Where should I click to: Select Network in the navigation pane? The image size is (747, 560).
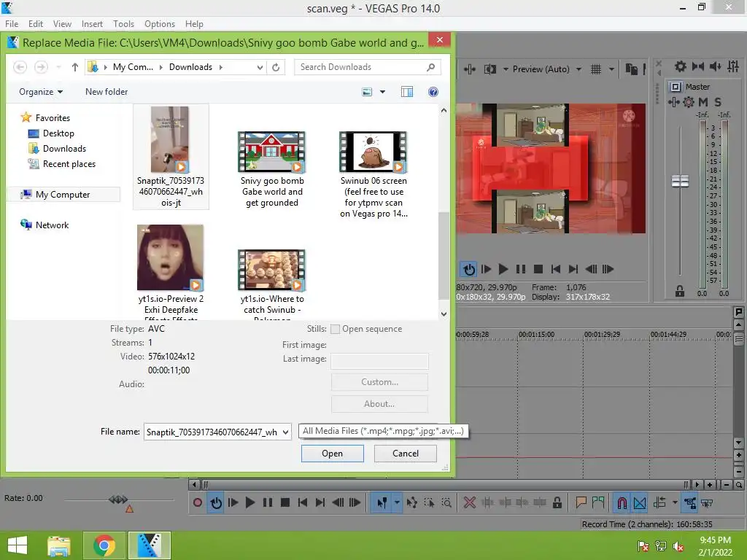pos(52,225)
